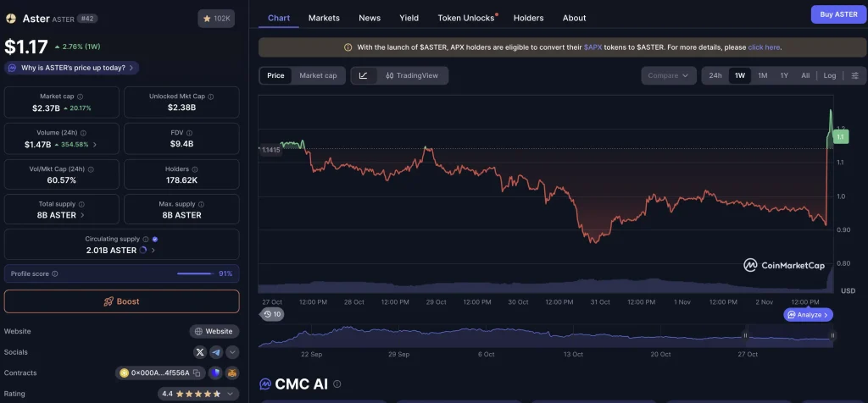Expand Circulating supply 2.01B ASTER details
Screen dimensions: 868x403
[x=153, y=250]
